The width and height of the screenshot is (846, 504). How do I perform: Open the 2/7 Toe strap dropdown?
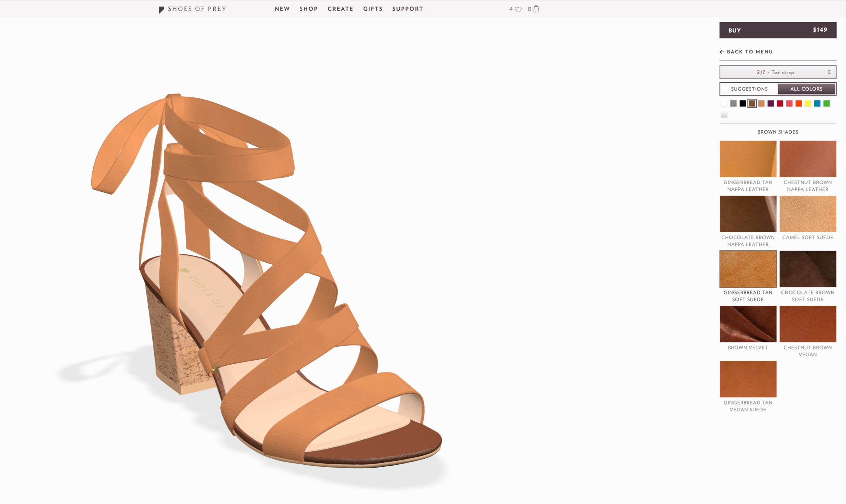click(777, 72)
